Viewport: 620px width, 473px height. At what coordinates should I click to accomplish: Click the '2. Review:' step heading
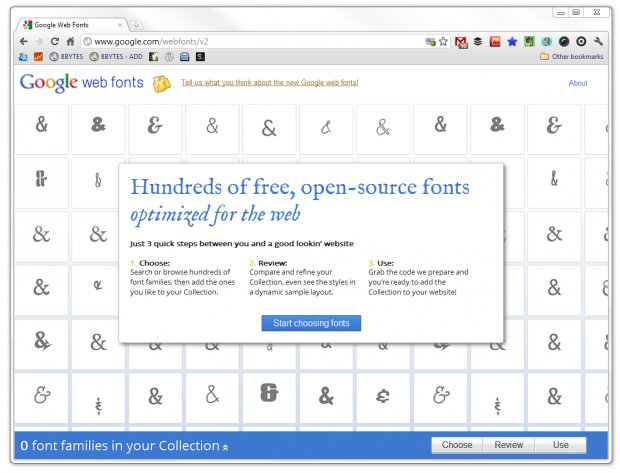tap(268, 263)
